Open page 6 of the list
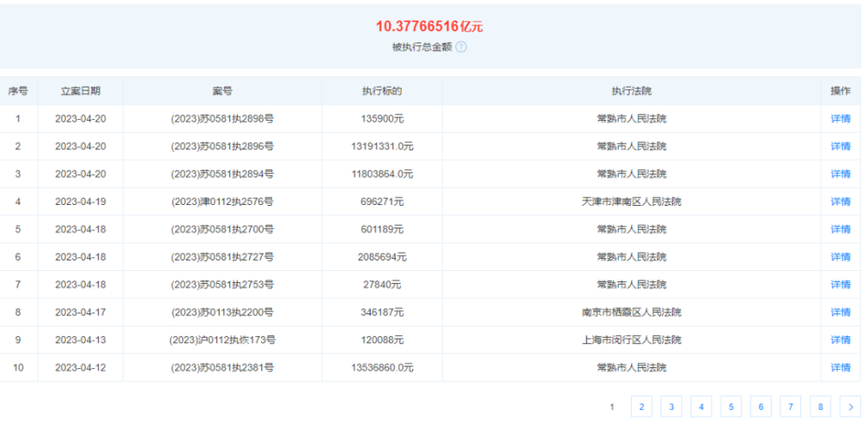This screenshot has height=422, width=868. click(x=761, y=407)
